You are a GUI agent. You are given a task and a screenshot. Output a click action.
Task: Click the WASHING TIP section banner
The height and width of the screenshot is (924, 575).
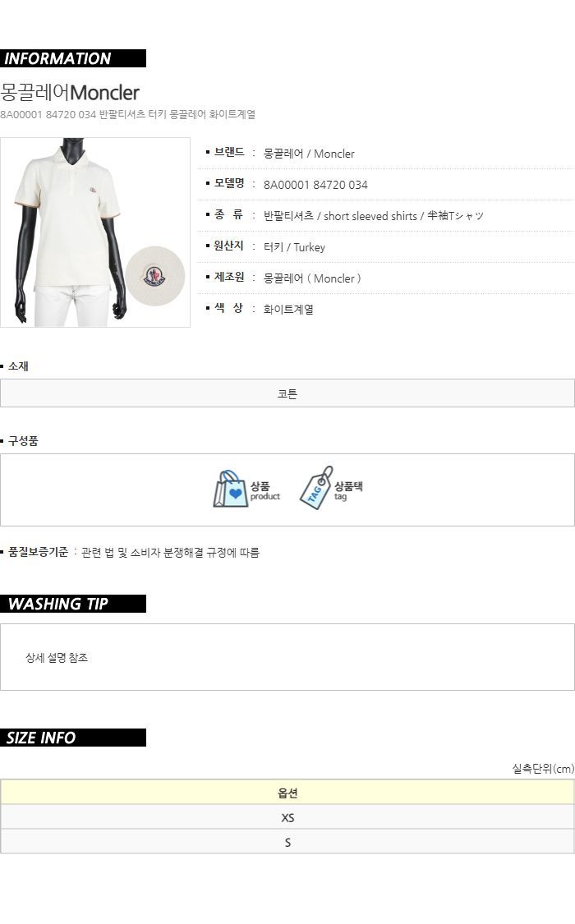[x=73, y=604]
